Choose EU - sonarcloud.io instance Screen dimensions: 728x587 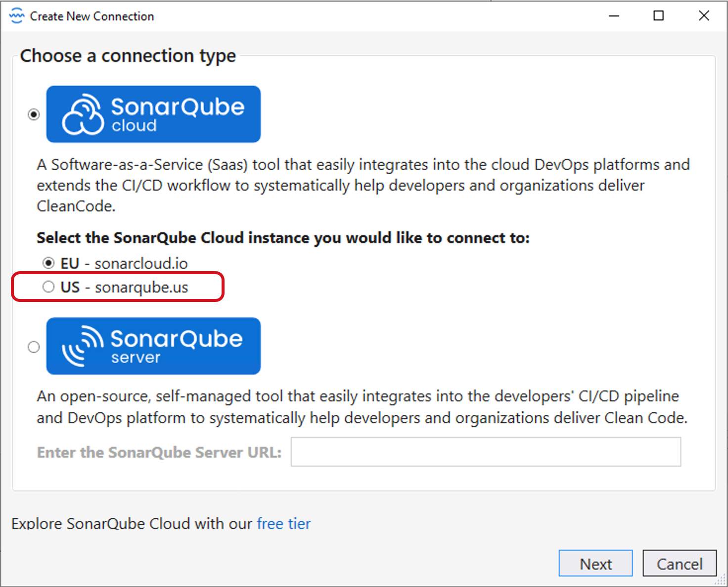click(x=115, y=263)
